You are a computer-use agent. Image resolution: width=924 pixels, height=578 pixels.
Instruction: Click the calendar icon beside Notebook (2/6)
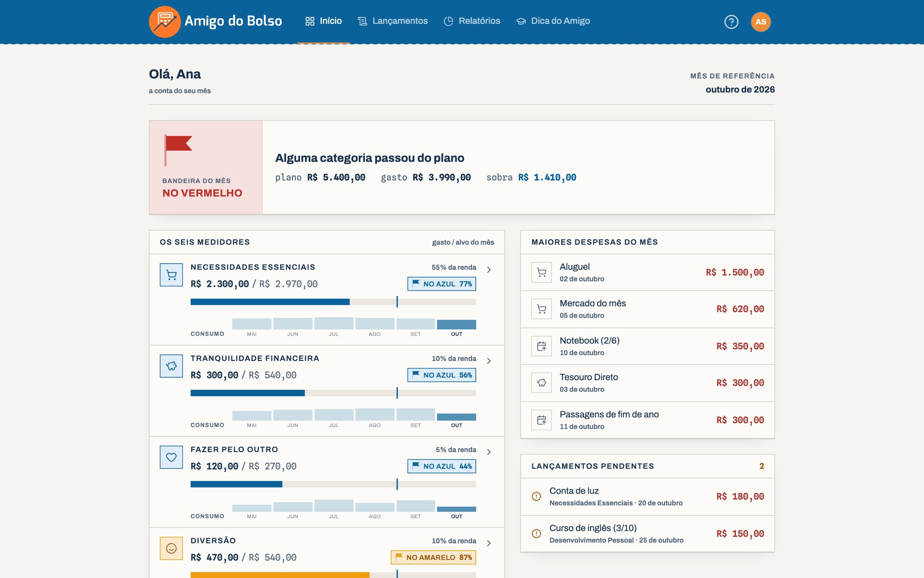[x=541, y=346]
